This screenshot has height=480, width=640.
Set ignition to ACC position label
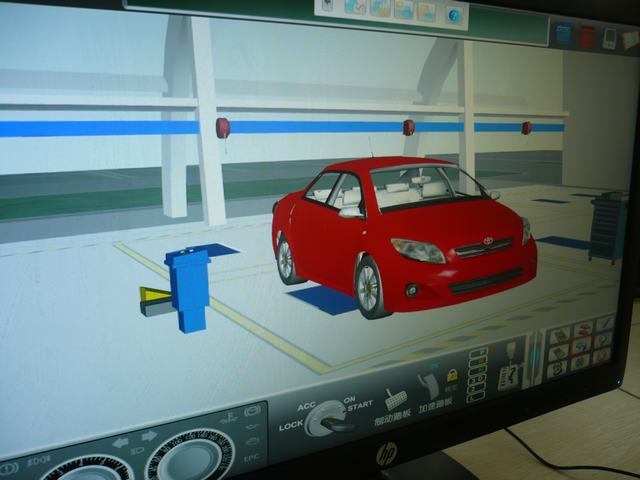click(306, 407)
